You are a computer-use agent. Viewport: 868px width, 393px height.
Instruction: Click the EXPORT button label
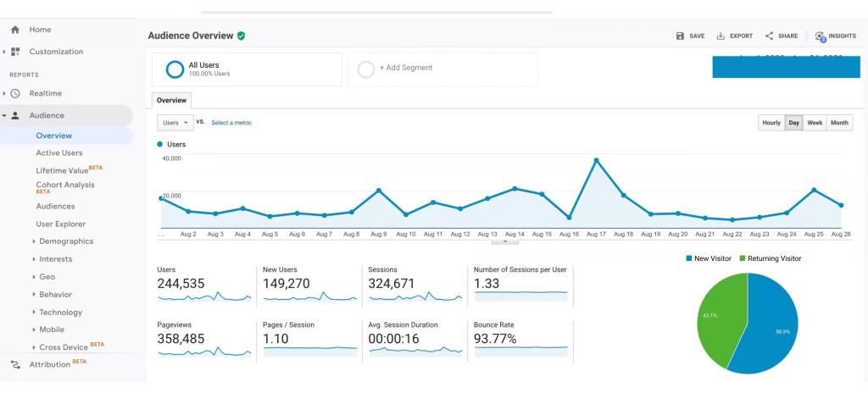741,36
